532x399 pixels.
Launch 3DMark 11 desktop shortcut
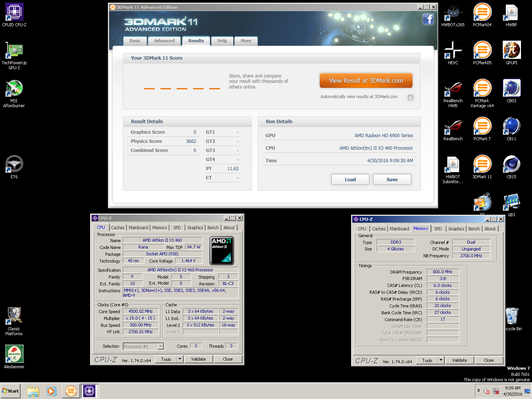point(482,167)
